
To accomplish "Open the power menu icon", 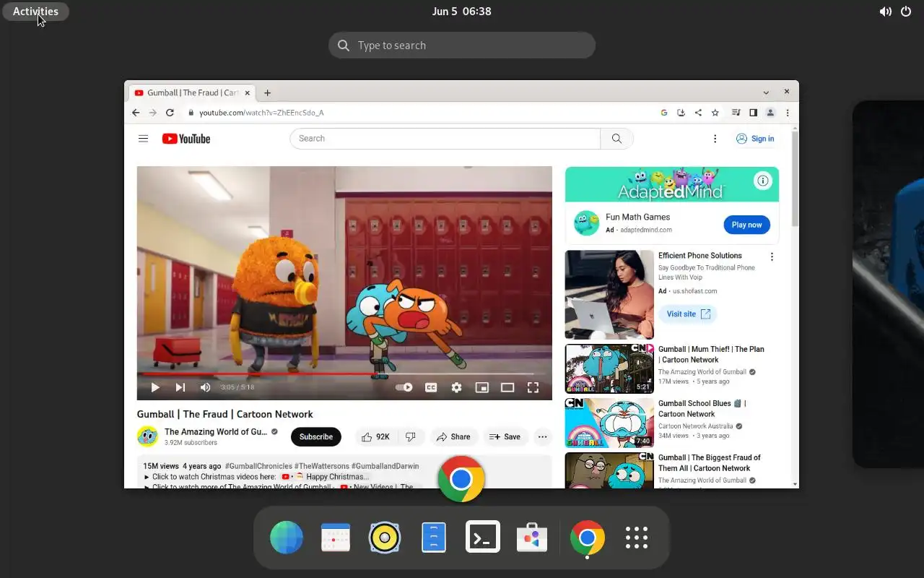I will click(906, 12).
